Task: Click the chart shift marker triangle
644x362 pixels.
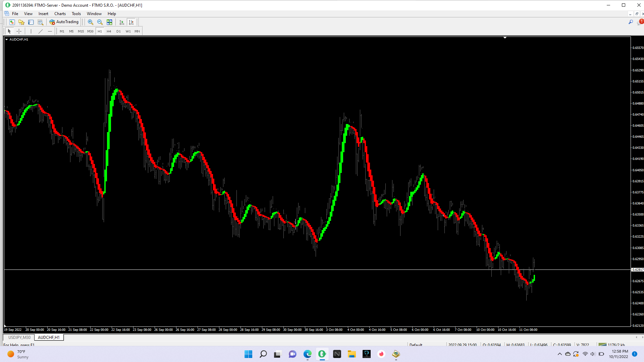Action: point(505,38)
